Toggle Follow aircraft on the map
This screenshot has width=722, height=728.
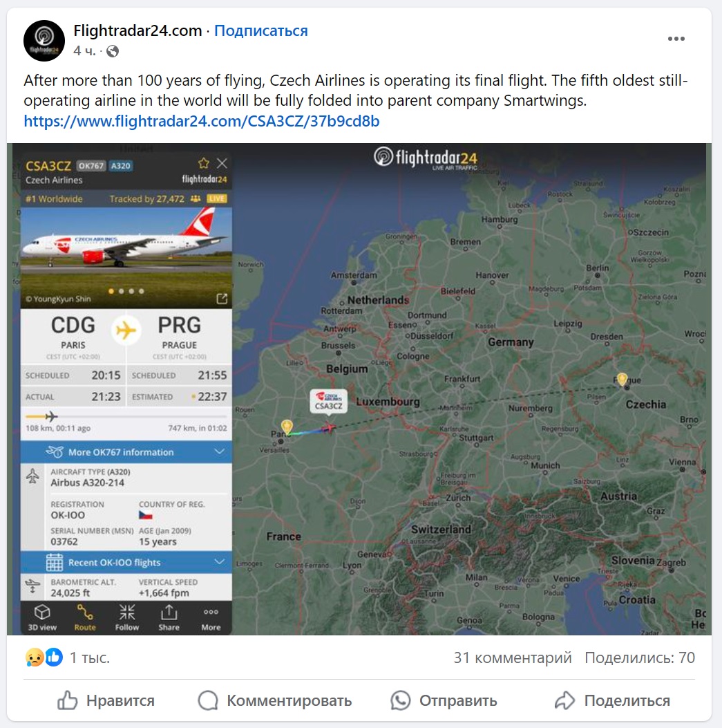tap(126, 617)
